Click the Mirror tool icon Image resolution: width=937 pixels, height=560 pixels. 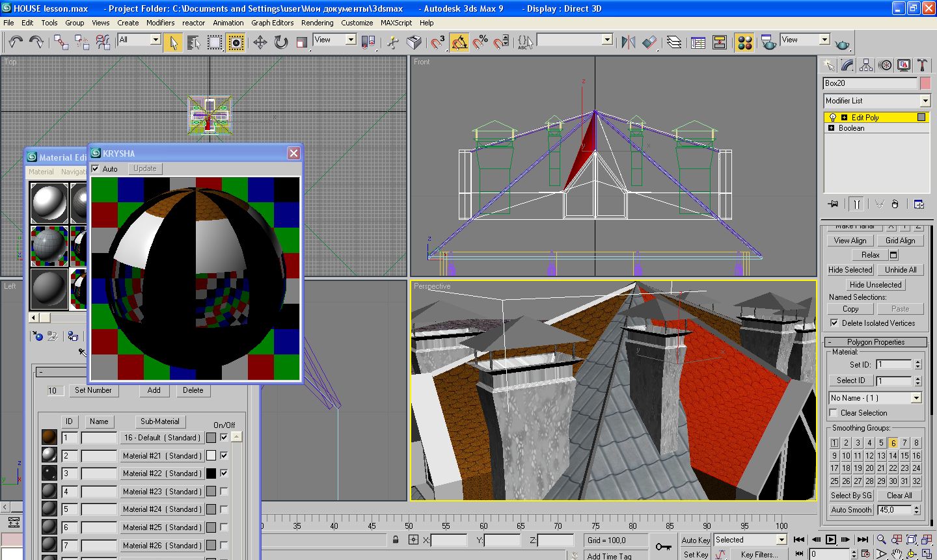point(628,42)
